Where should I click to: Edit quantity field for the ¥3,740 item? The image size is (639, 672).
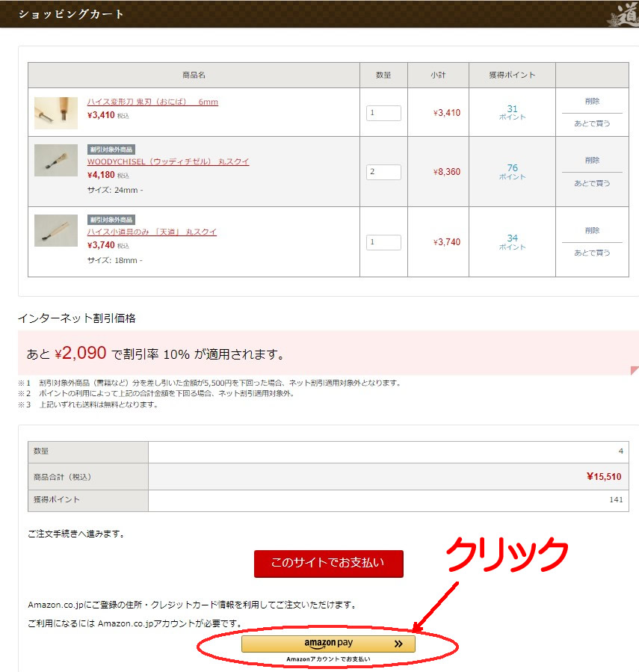click(383, 242)
